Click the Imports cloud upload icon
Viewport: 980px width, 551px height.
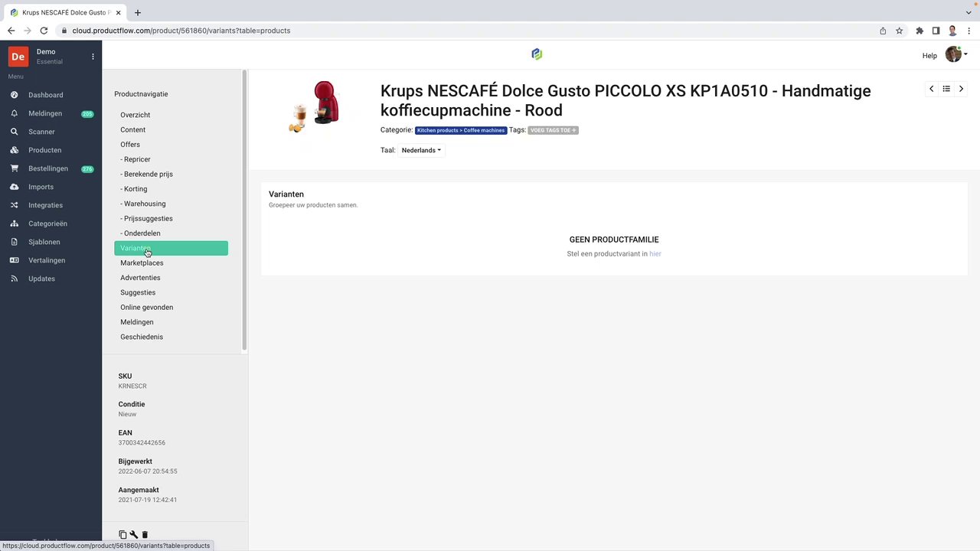[x=14, y=187]
